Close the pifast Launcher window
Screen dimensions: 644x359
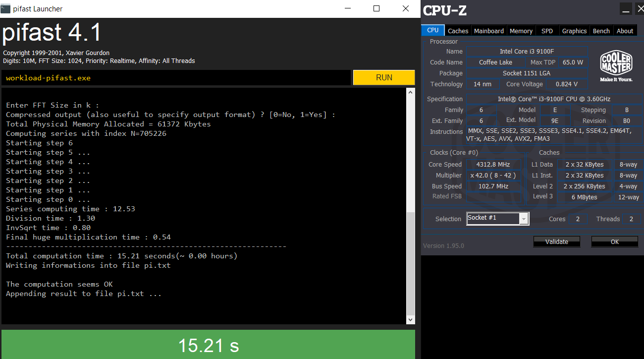coord(406,9)
